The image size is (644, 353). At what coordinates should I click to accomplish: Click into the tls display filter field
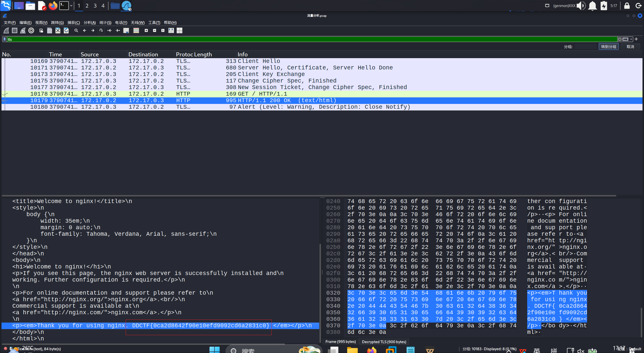point(312,39)
